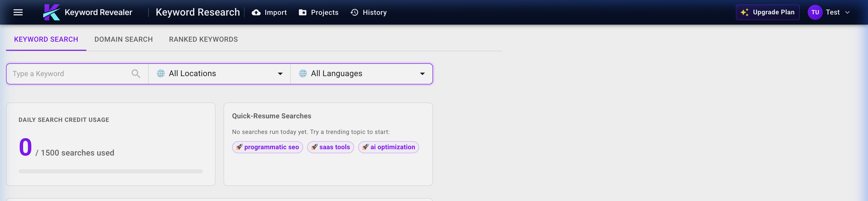868x201 pixels.
Task: Click the Import cloud upload icon
Action: point(256,13)
